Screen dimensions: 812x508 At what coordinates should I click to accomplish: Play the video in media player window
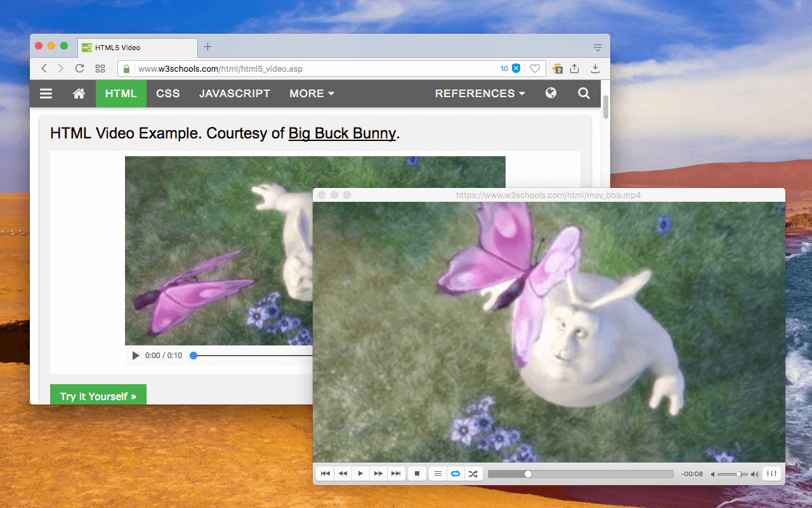tap(360, 474)
